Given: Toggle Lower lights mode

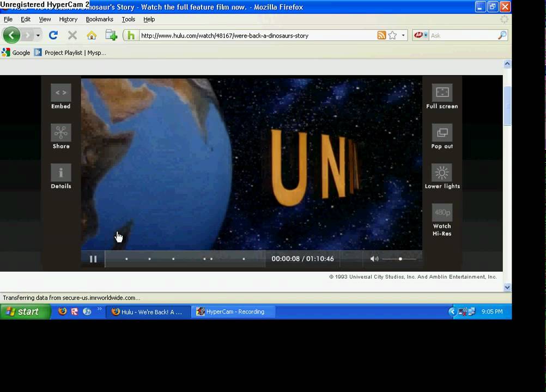Looking at the screenshot, I should click(x=442, y=173).
